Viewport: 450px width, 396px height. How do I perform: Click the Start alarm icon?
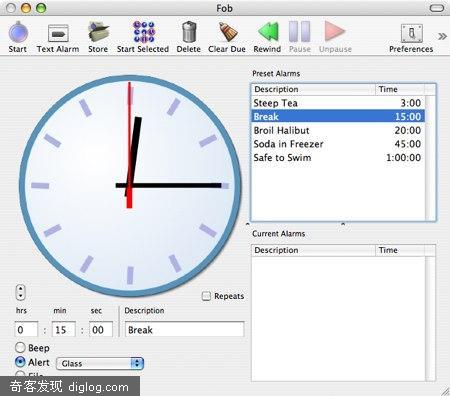pos(18,32)
